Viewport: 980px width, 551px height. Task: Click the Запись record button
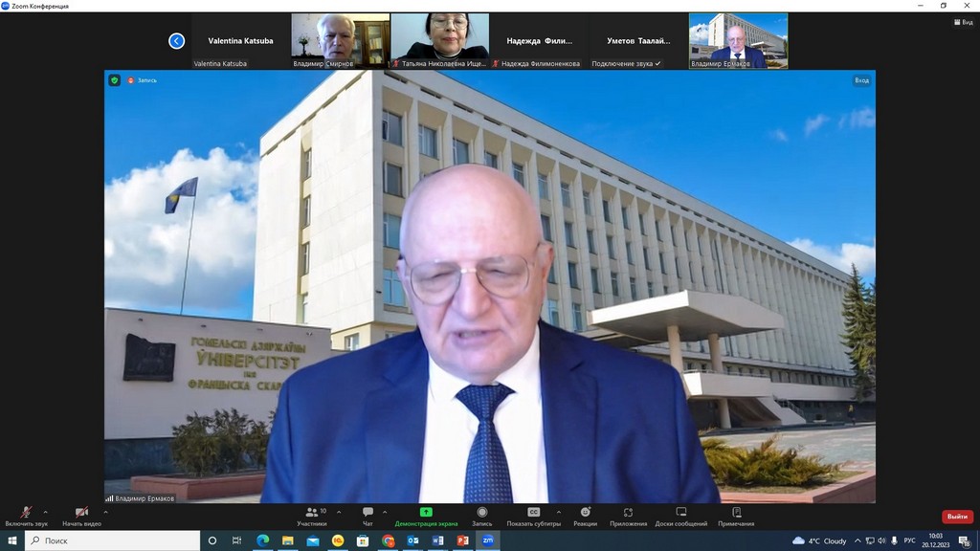481,517
